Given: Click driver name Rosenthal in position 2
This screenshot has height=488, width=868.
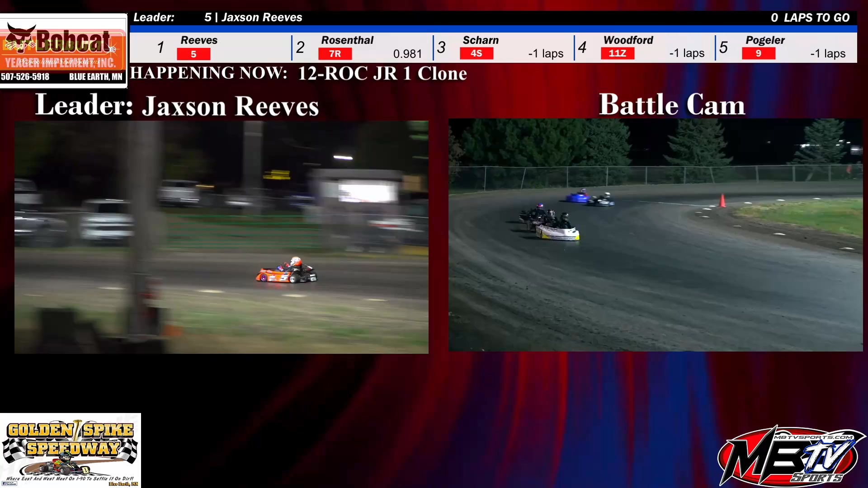Looking at the screenshot, I should (347, 40).
